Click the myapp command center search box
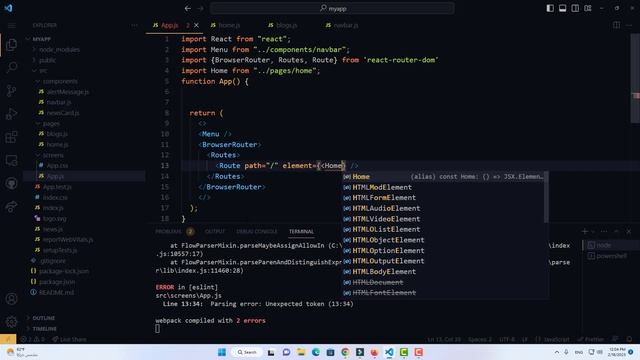This screenshot has height=360, width=640. tap(332, 8)
